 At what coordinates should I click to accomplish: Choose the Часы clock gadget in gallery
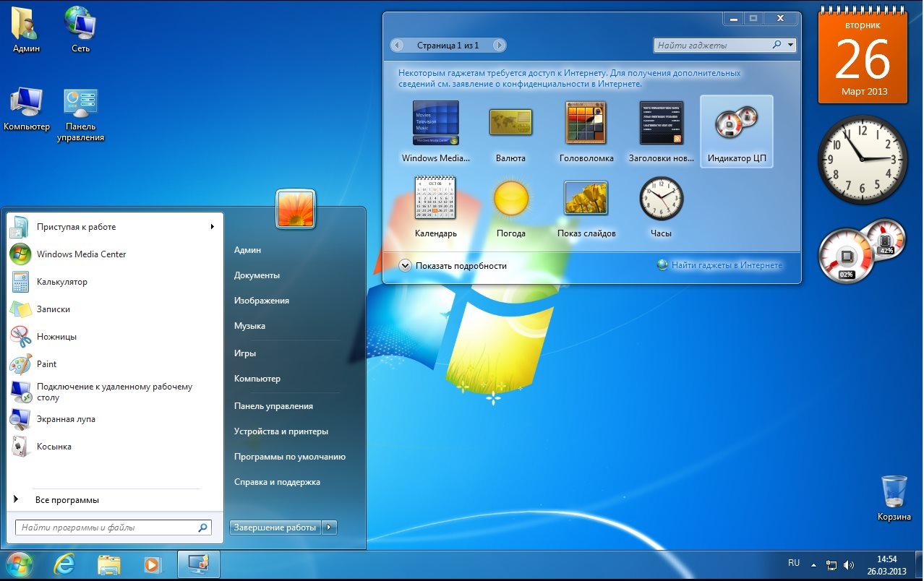tap(661, 198)
